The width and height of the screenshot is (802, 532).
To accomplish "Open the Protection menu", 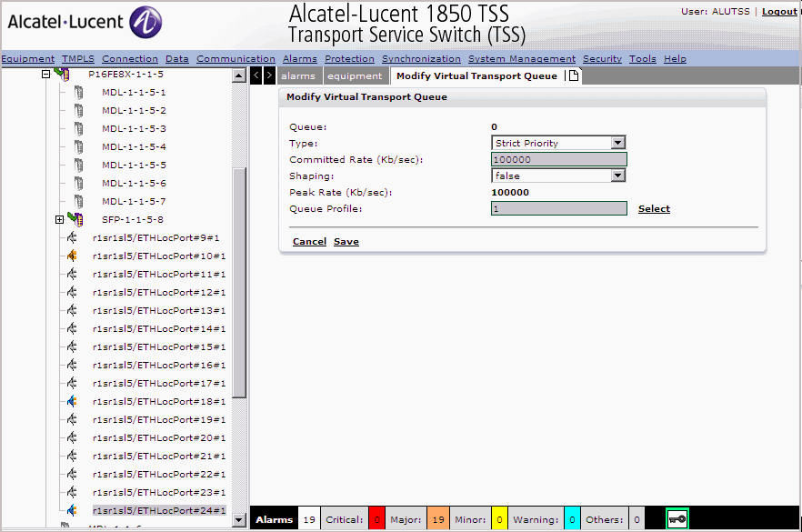I will (x=349, y=59).
